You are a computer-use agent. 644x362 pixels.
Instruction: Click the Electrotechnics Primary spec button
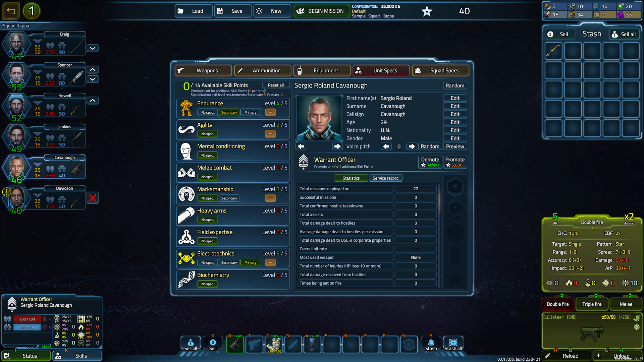click(250, 262)
